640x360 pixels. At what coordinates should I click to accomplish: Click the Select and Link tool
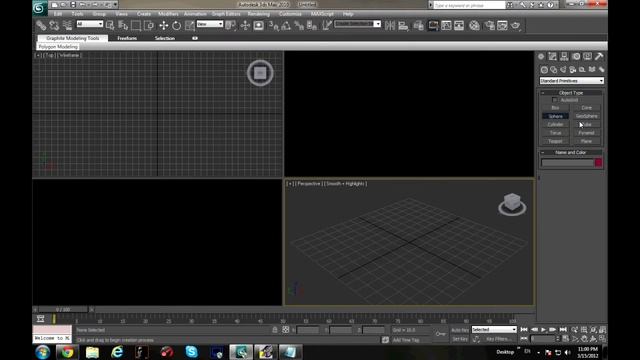point(41,25)
